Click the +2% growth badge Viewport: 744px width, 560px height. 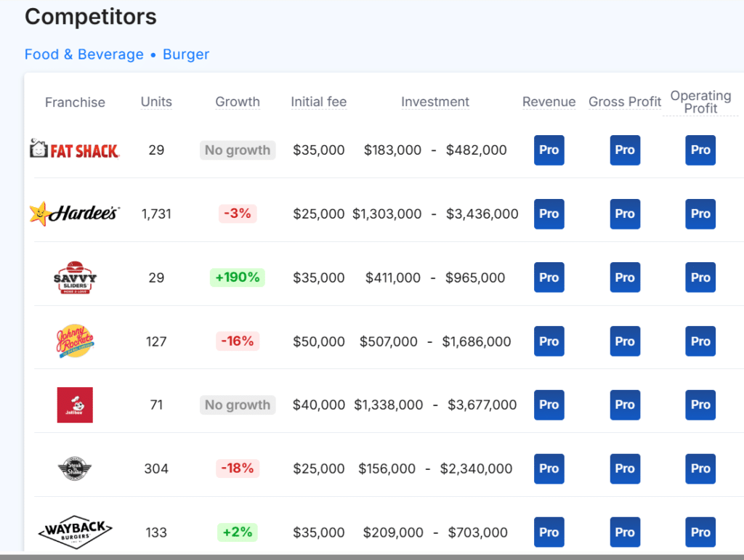(238, 532)
